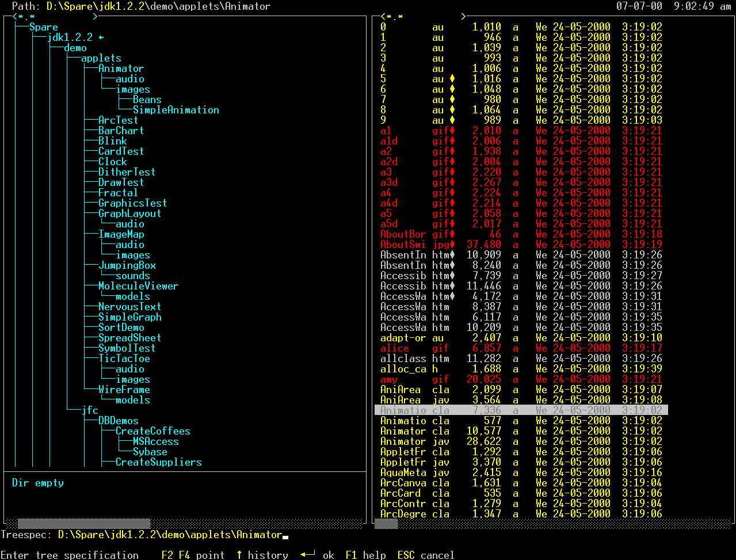Click the MoleculeViewer directory
Viewport: 736px width, 560px height.
click(138, 286)
